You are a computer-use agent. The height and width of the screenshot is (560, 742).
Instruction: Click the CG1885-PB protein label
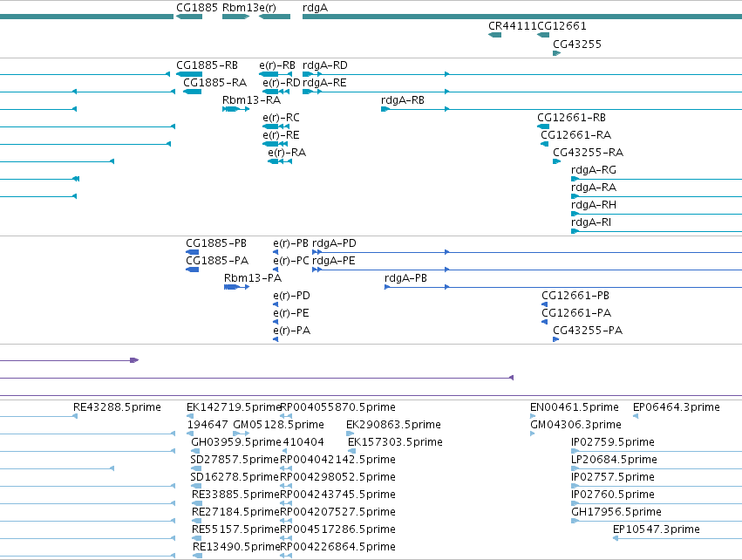(x=216, y=243)
